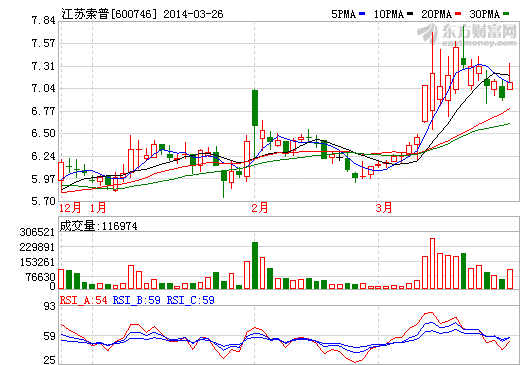Click the 59 RSI axis label
520x365 pixels.
click(50, 336)
